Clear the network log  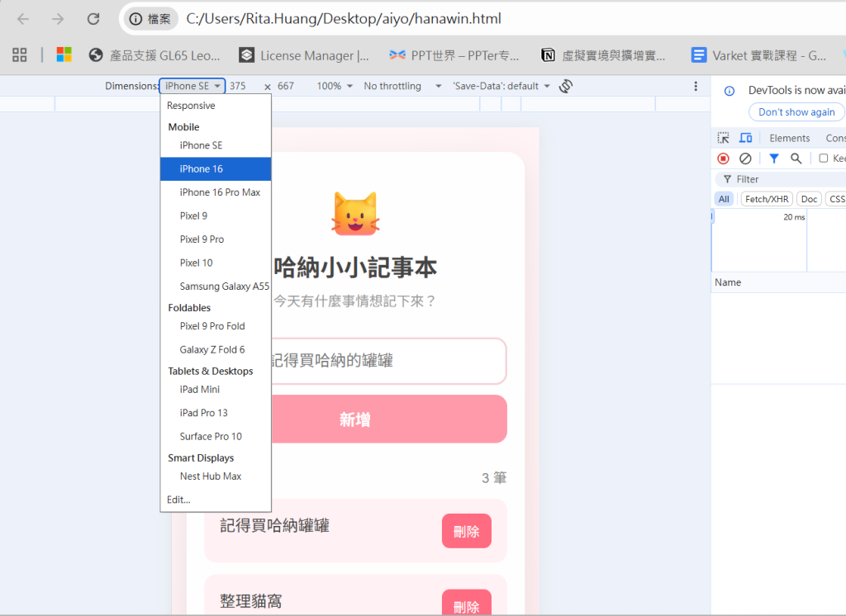click(745, 159)
